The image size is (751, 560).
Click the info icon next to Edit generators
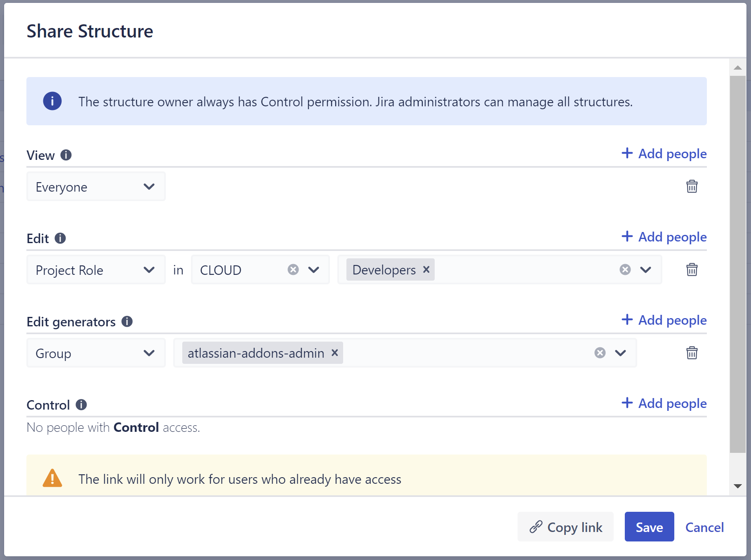127,321
